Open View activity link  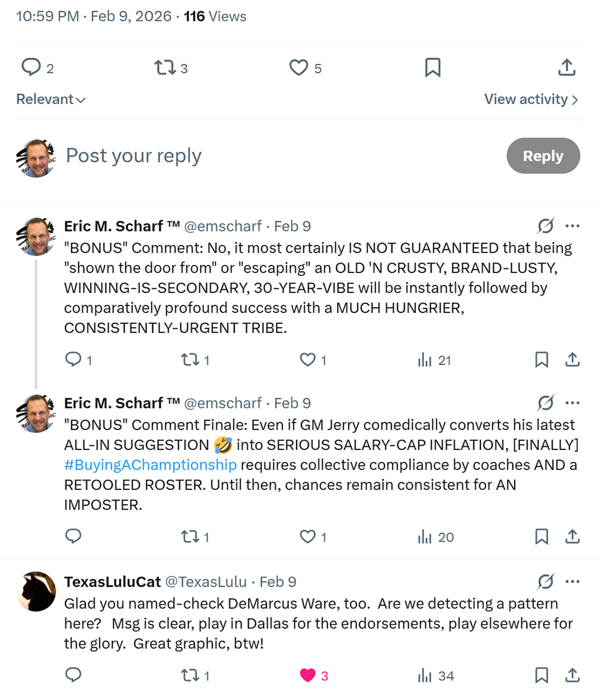[531, 100]
